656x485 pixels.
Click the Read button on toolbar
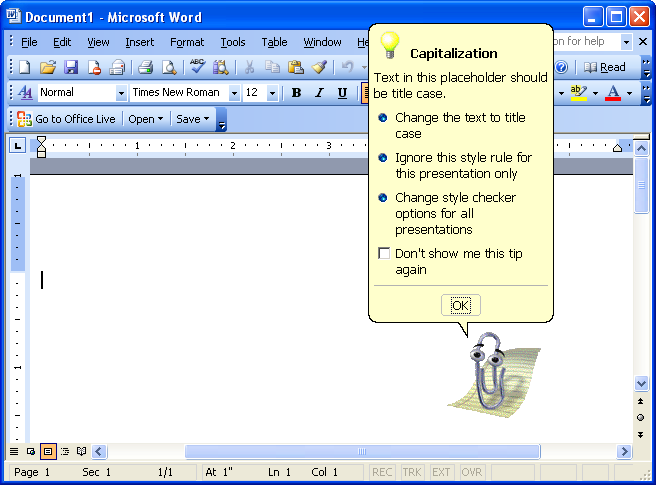coord(605,67)
